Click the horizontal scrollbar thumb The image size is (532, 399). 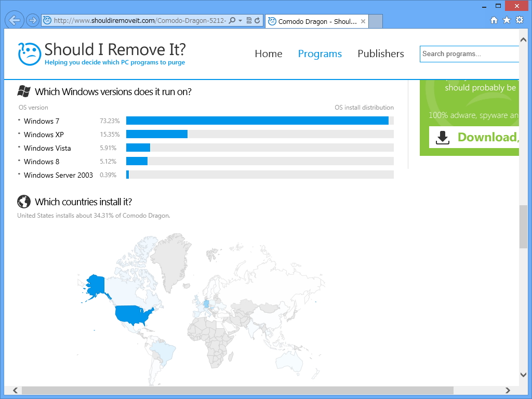[237, 390]
